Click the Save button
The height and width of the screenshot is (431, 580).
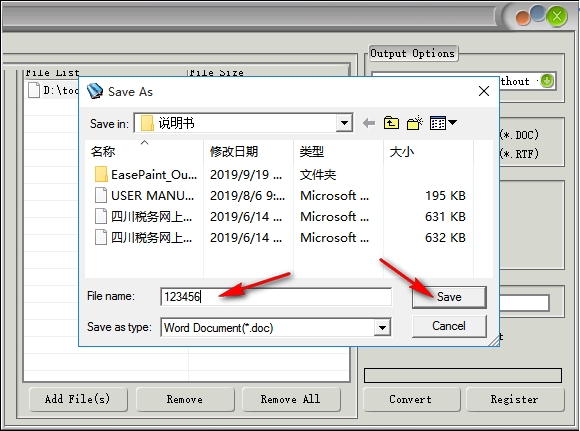click(449, 297)
